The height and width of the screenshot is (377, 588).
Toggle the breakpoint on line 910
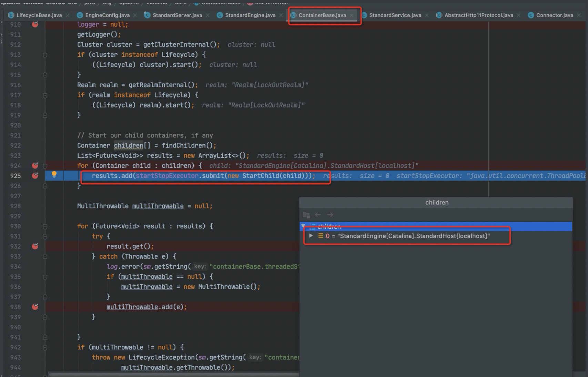click(35, 24)
